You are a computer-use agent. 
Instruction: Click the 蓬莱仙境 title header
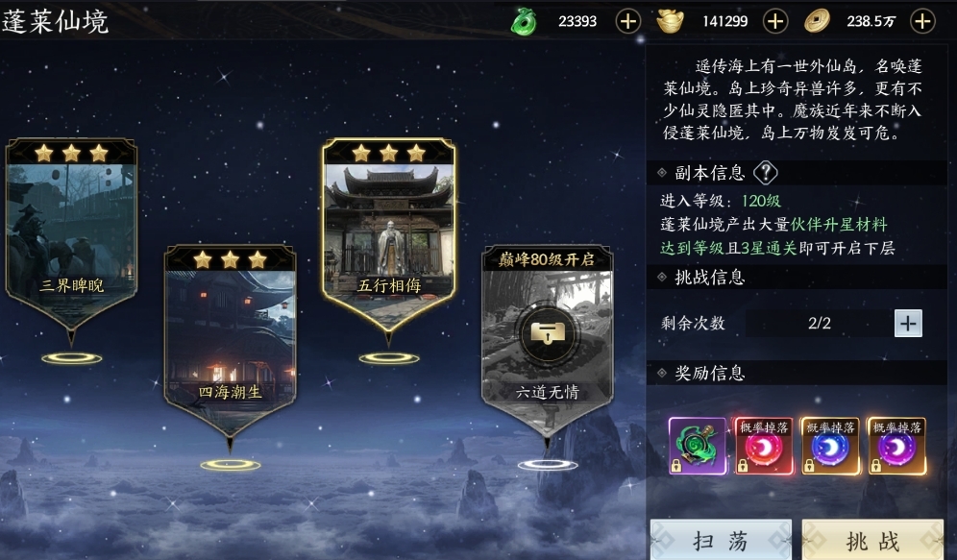point(56,22)
